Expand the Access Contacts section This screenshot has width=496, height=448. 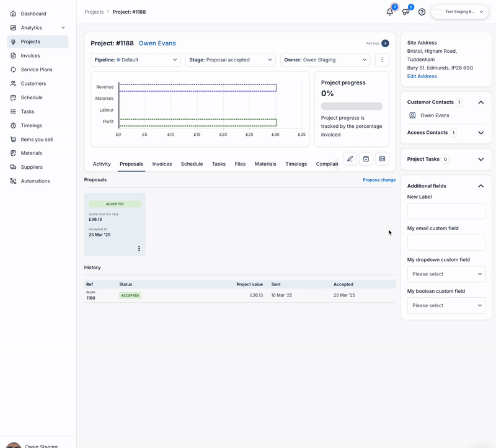tap(480, 133)
